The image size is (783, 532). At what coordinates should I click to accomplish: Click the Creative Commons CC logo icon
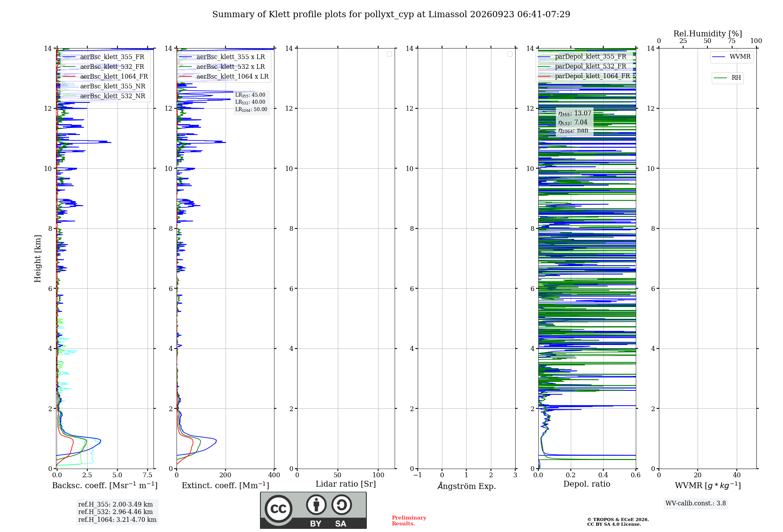coord(278,509)
